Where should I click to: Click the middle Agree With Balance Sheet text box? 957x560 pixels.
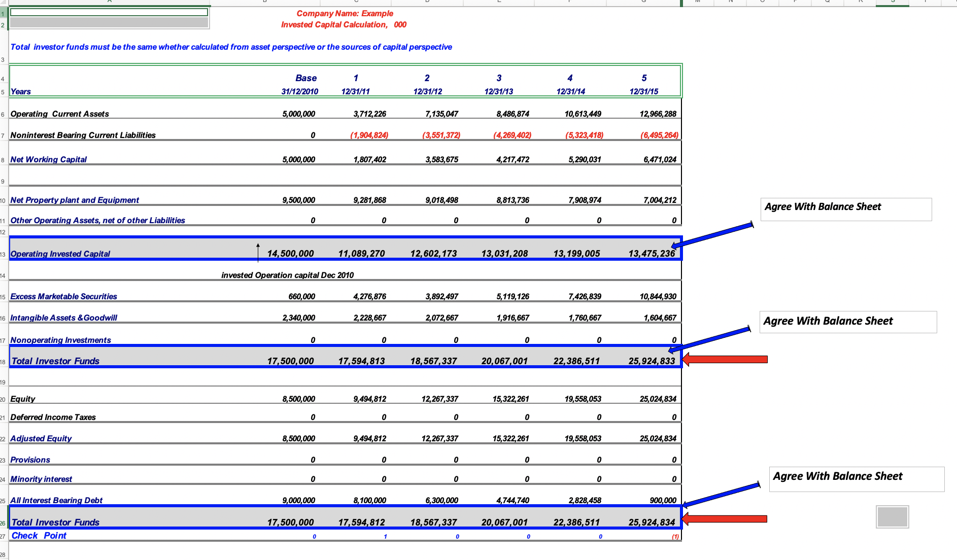tap(847, 321)
